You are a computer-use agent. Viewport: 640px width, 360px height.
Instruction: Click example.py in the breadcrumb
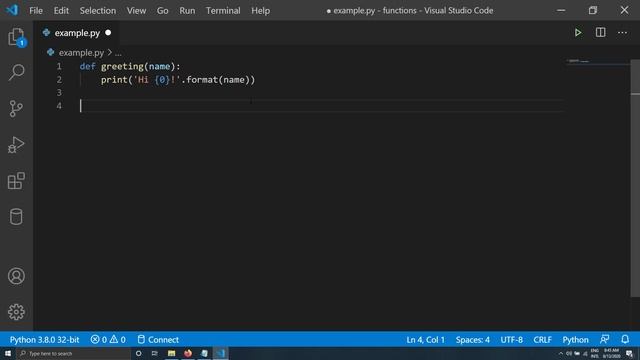tap(81, 53)
